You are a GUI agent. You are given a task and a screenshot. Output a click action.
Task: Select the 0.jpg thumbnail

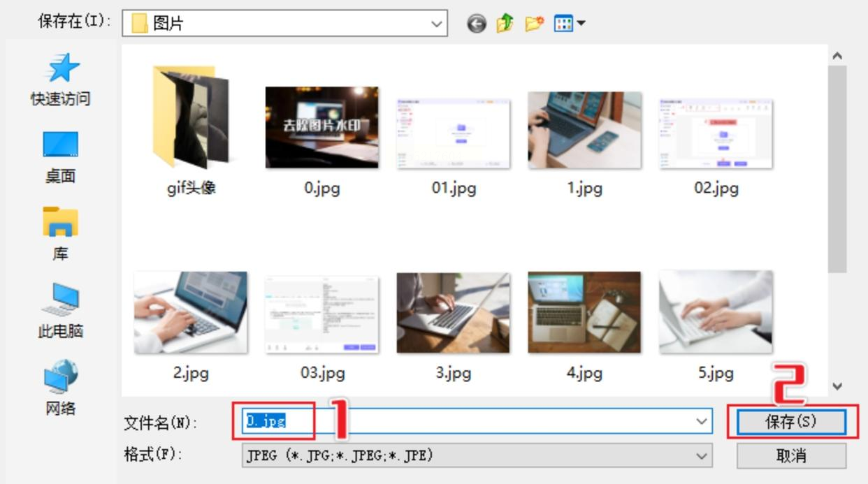(322, 128)
